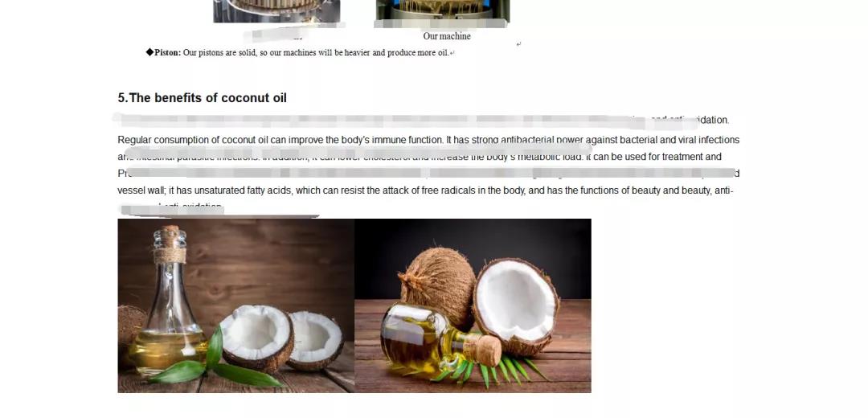The width and height of the screenshot is (868, 418).
Task: Click the bold "Piston:" label
Action: (168, 53)
